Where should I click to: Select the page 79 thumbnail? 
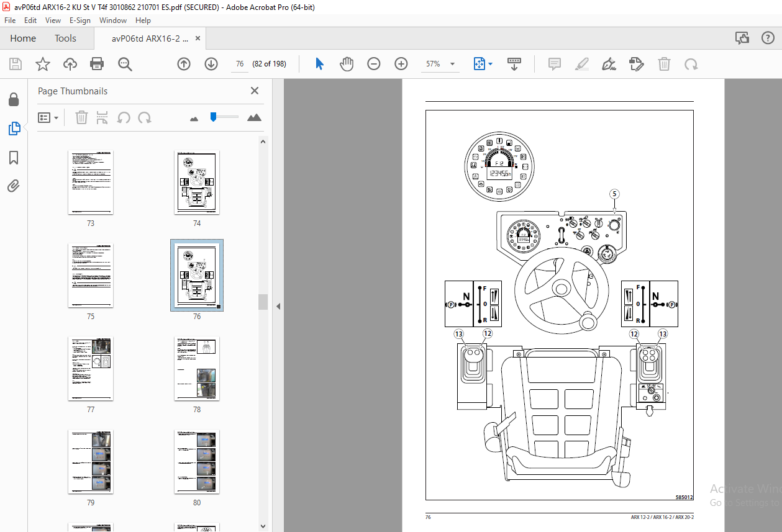pos(91,461)
